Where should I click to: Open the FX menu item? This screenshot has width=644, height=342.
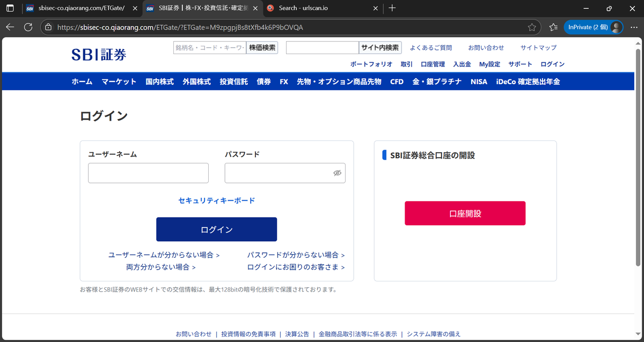[284, 81]
